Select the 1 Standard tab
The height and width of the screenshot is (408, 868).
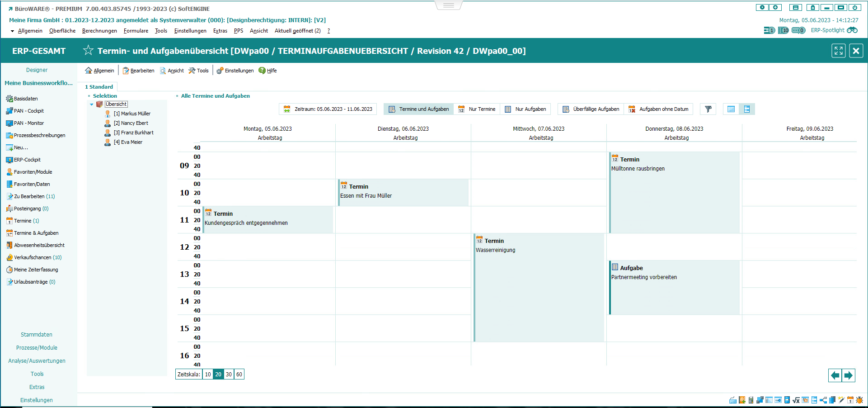pyautogui.click(x=99, y=87)
